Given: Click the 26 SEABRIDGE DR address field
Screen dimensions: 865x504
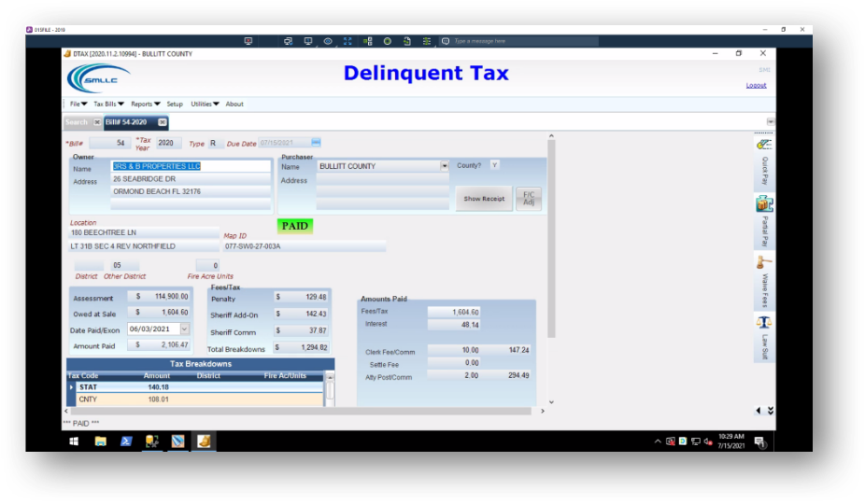Looking at the screenshot, I should (191, 178).
